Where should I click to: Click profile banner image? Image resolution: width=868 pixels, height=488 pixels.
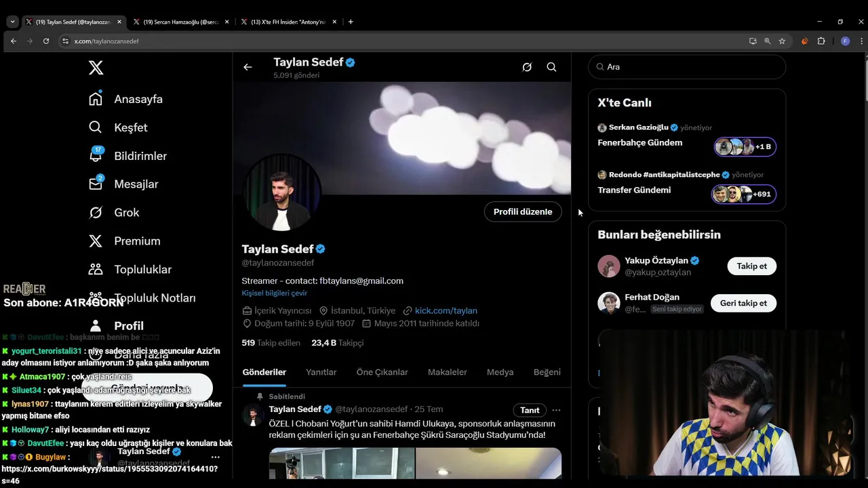point(401,138)
